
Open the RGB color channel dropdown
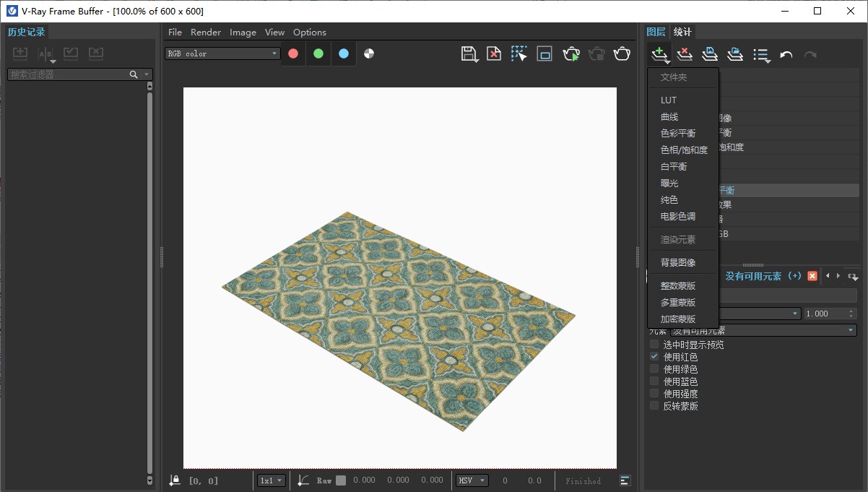tap(222, 53)
